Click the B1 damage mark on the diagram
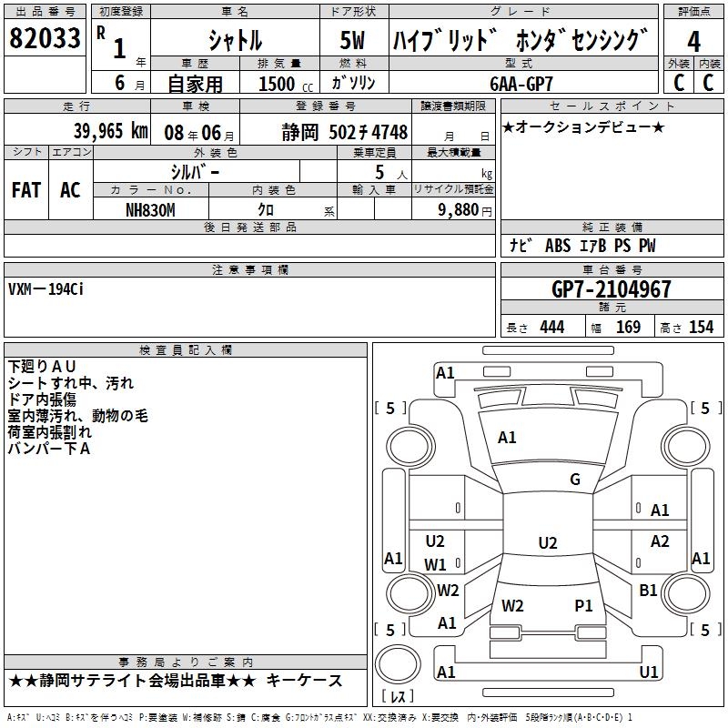The image size is (728, 728). coord(648,591)
